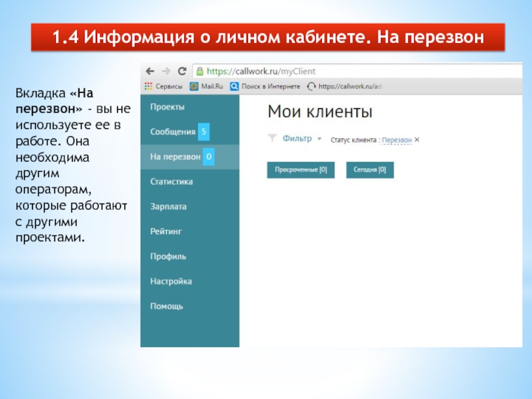Click the Сегодня [0] button
532x399 pixels.
pyautogui.click(x=370, y=170)
